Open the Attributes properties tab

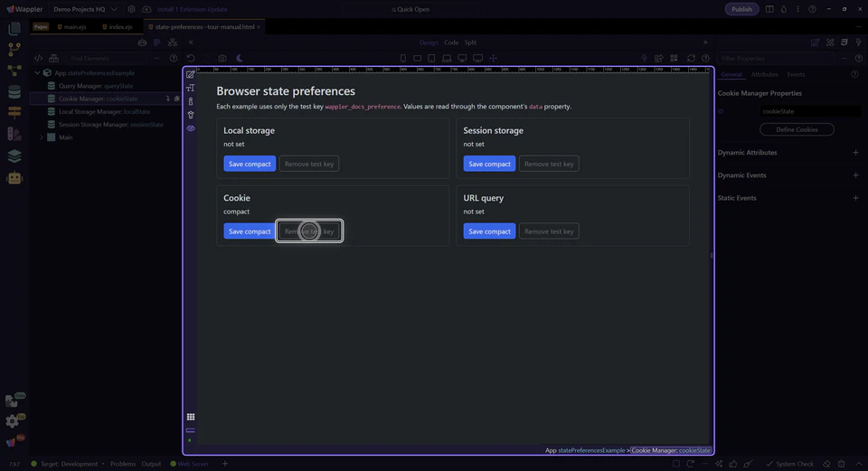765,74
